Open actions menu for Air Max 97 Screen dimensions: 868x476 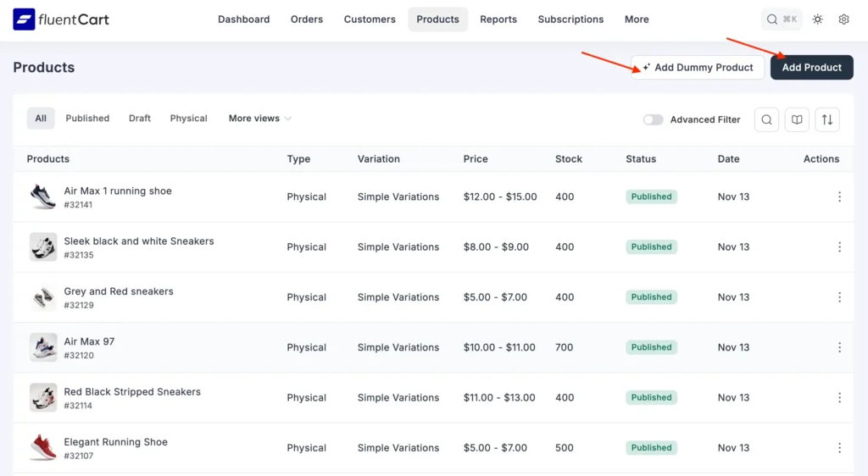click(839, 347)
